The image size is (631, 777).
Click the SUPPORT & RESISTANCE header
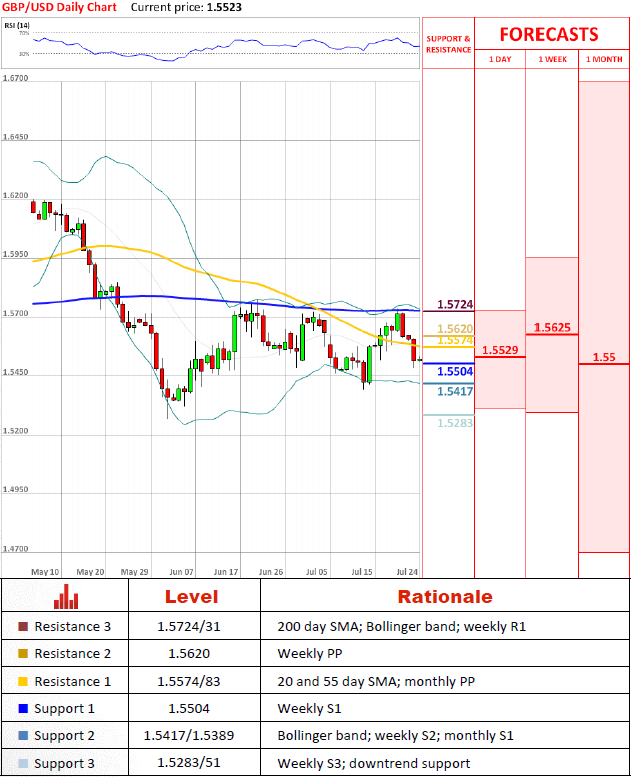tap(449, 44)
